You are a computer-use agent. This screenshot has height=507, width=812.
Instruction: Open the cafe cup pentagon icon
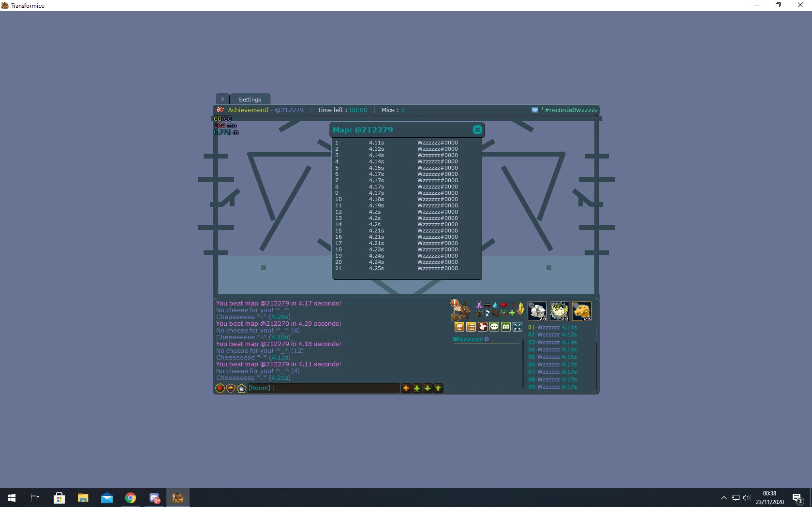point(241,388)
